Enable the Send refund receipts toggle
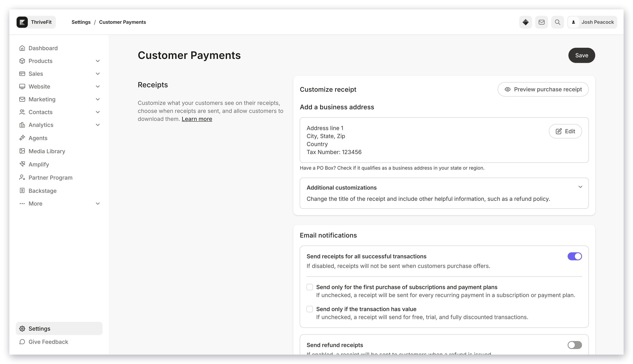The height and width of the screenshot is (364, 633). click(574, 345)
